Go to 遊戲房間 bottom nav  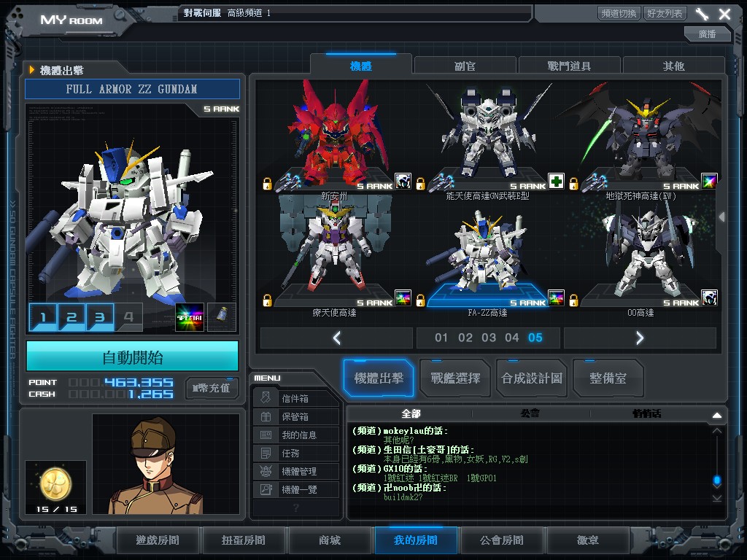click(158, 540)
